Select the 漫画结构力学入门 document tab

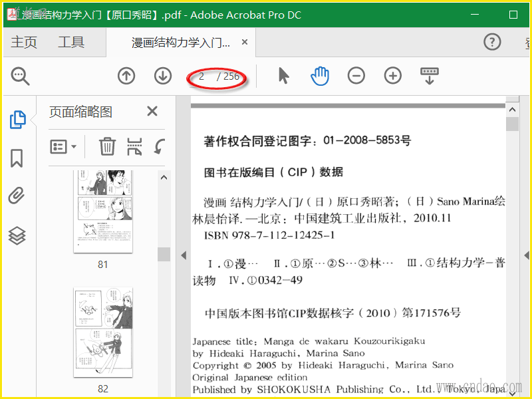click(181, 43)
